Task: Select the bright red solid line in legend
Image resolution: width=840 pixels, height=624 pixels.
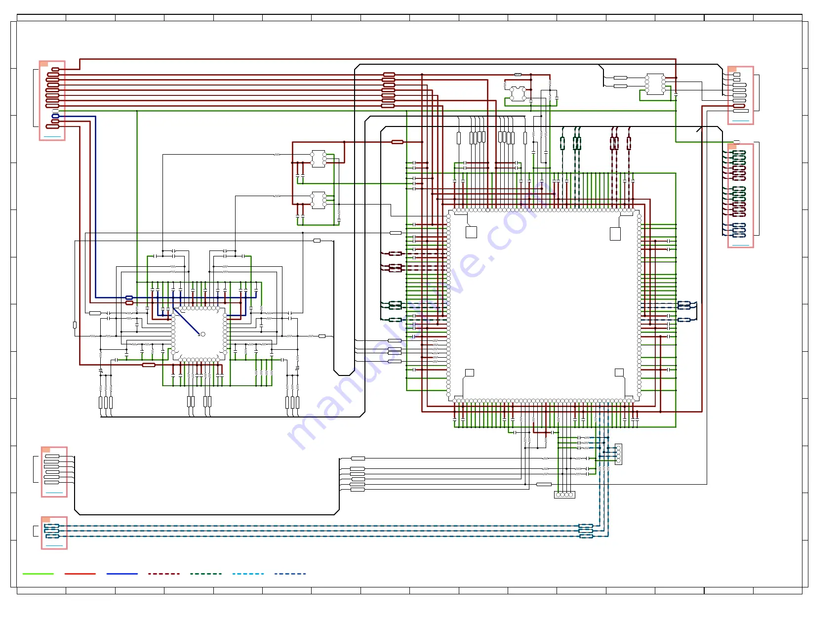Action: [x=80, y=574]
